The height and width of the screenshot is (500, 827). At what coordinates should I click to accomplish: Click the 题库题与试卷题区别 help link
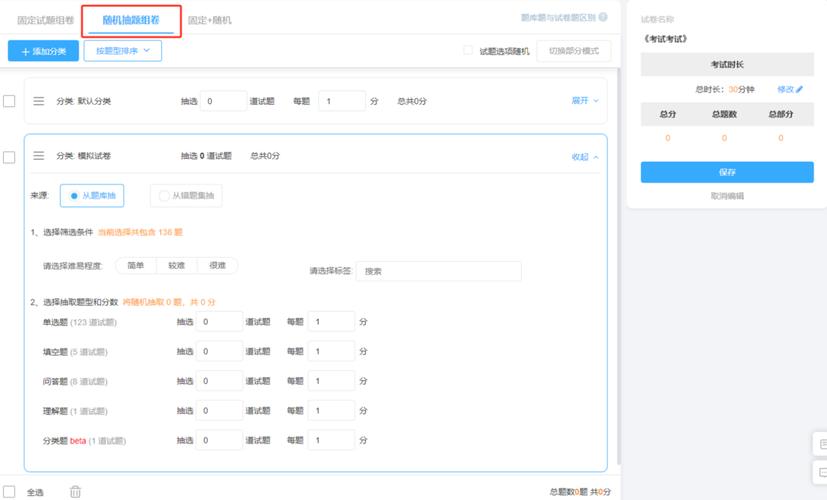point(558,17)
